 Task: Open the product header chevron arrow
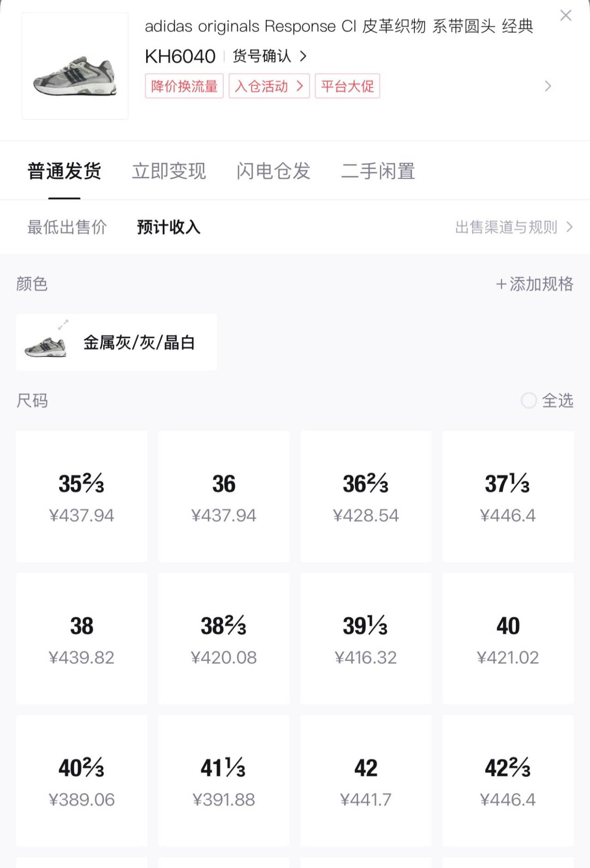(x=548, y=86)
